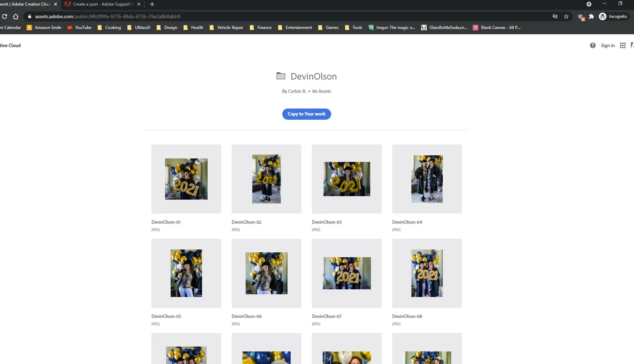Open the DevinOlson-05 thumbnail
This screenshot has width=634, height=364.
[186, 273]
